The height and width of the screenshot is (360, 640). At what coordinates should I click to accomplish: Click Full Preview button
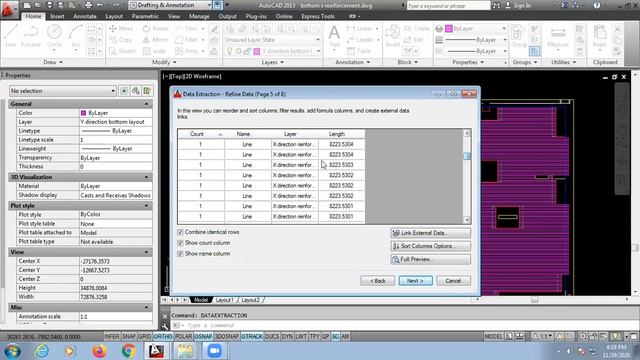(x=430, y=259)
